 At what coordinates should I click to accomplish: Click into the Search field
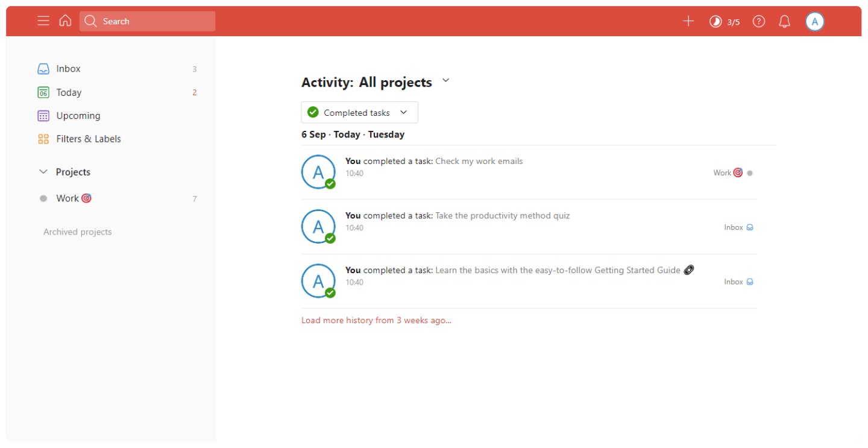(x=147, y=21)
